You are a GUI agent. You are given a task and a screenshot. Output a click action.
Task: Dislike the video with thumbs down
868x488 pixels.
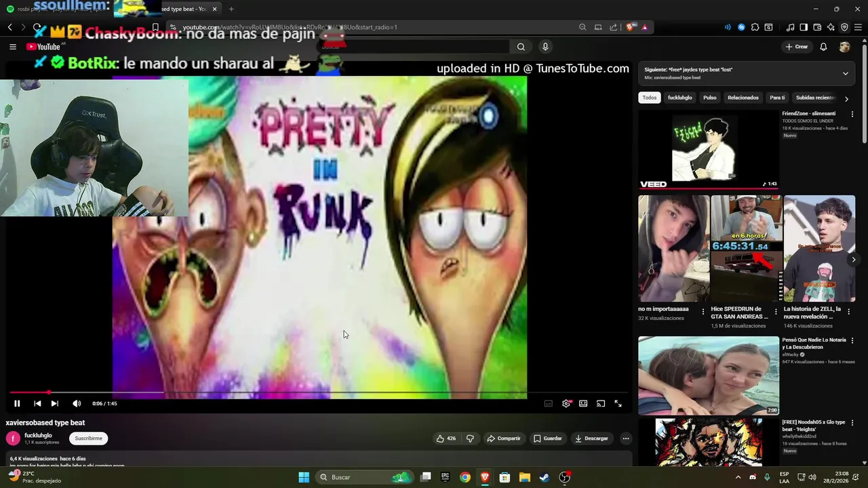point(470,439)
